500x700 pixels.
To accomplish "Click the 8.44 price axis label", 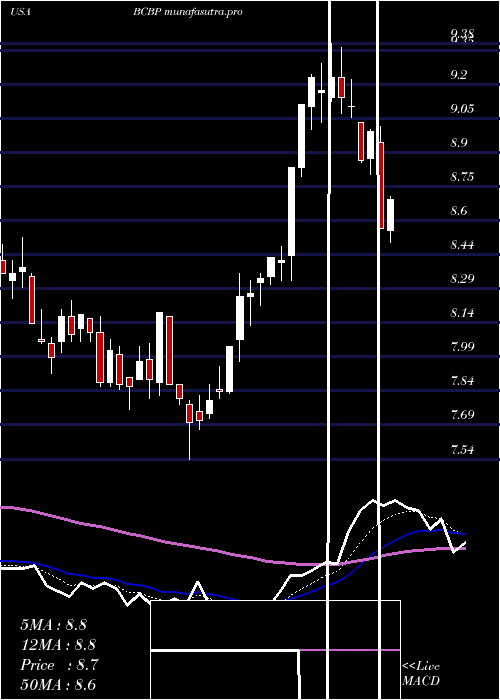I will point(462,244).
